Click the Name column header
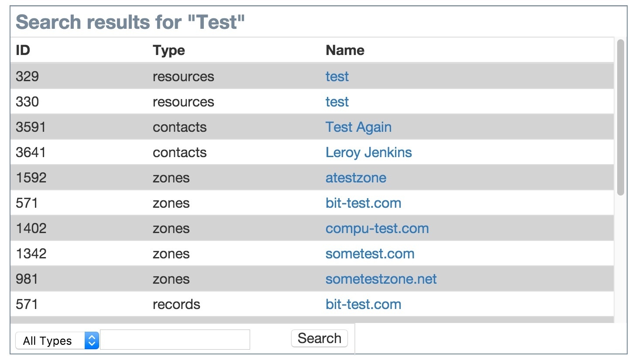This screenshot has width=639, height=364. coord(345,50)
